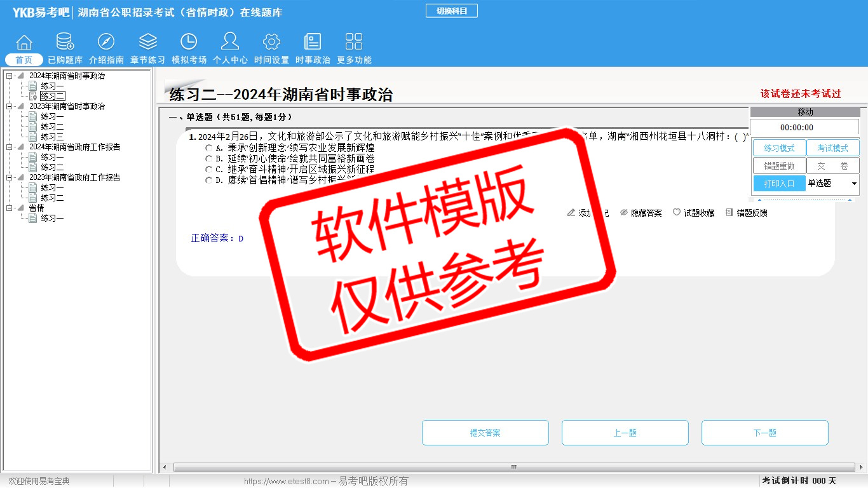Go to next question with 下一题
The width and height of the screenshot is (868, 488).
pos(764,433)
